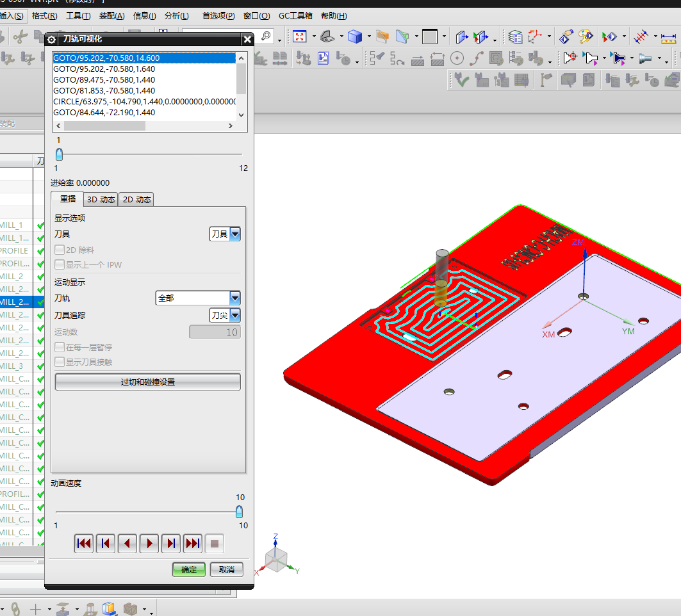Click the toolpath position slider handle

60,154
